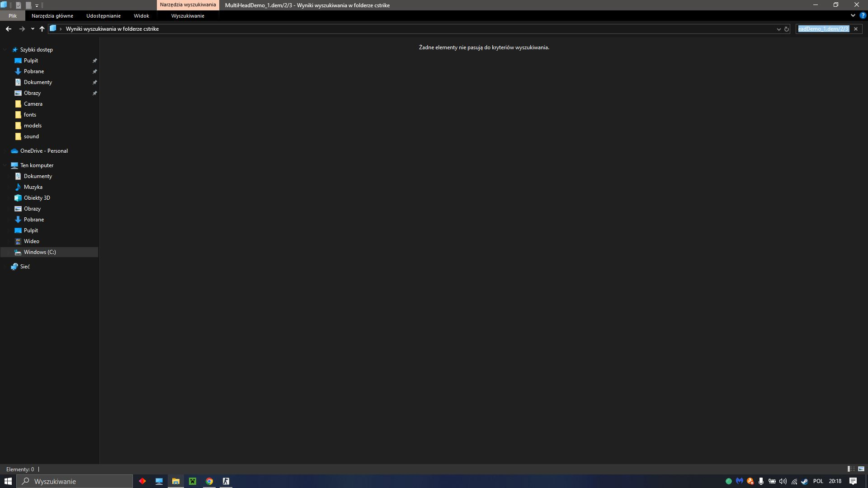Toggle pin on Dokumenty quick access
The width and height of the screenshot is (868, 488).
click(x=95, y=82)
